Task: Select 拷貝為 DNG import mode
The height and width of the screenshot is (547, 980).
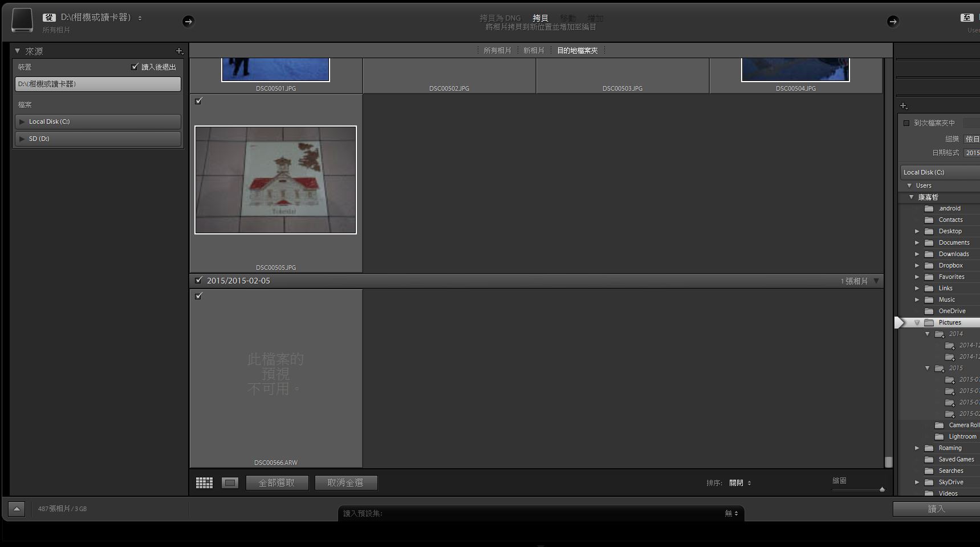Action: click(x=500, y=18)
